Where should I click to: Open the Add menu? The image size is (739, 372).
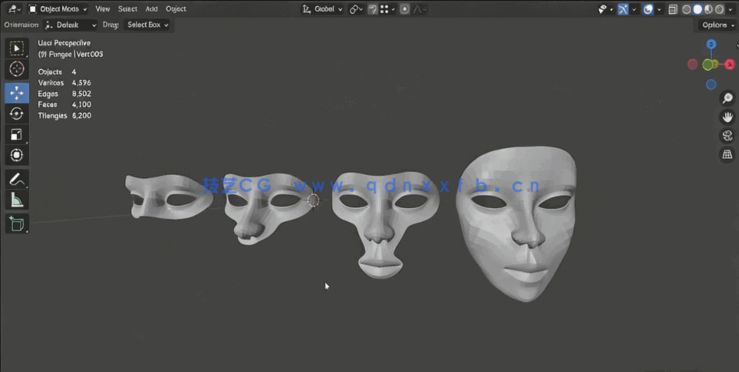coord(151,9)
